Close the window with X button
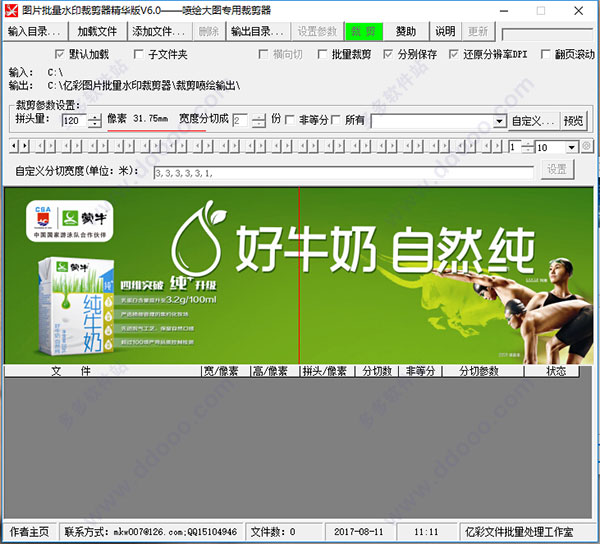 (579, 11)
